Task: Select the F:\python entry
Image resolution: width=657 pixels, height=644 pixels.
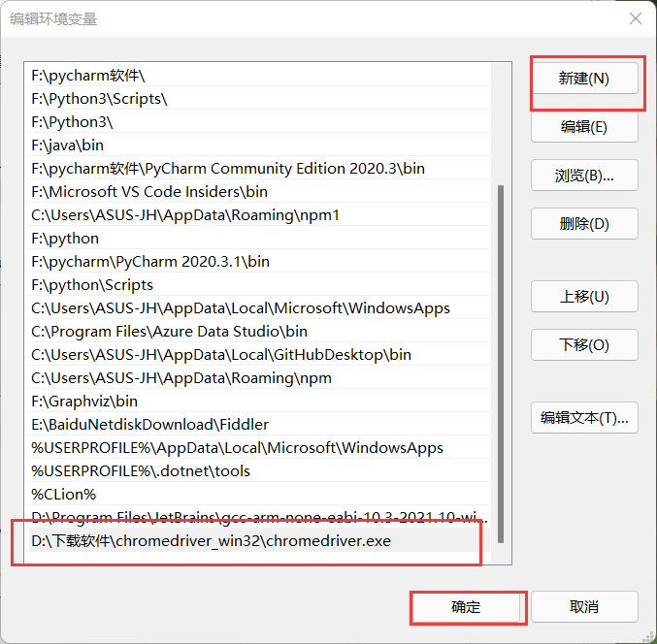Action: click(257, 239)
